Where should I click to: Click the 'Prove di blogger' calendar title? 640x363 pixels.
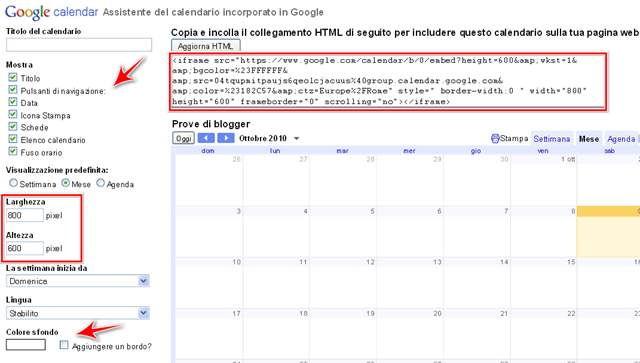tap(211, 124)
